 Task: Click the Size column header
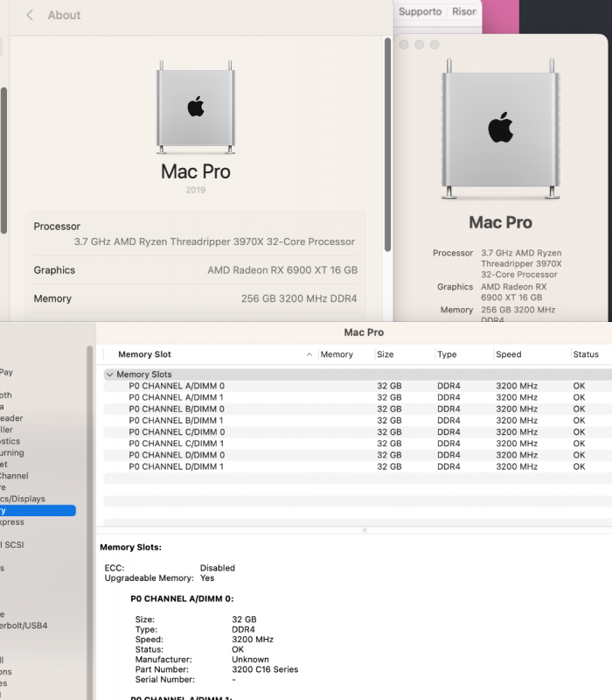tap(385, 354)
